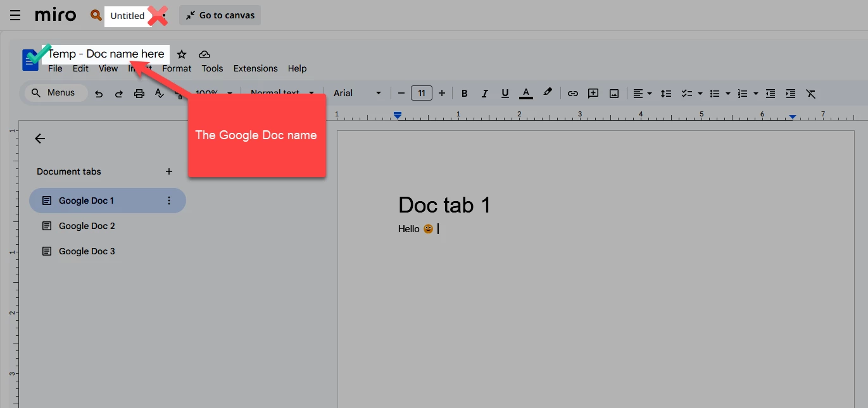Toggle italic formatting

pyautogui.click(x=484, y=94)
